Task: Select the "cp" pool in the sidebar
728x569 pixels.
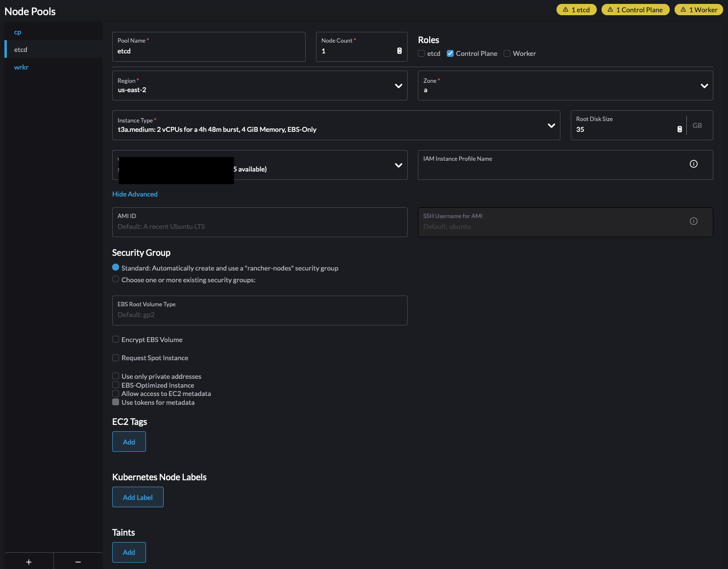Action: coord(18,31)
